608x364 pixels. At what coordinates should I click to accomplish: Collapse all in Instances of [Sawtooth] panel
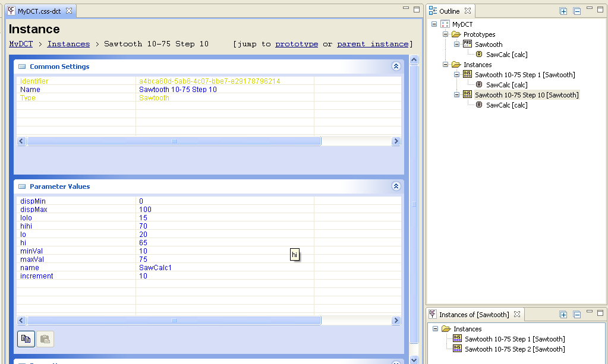point(577,315)
